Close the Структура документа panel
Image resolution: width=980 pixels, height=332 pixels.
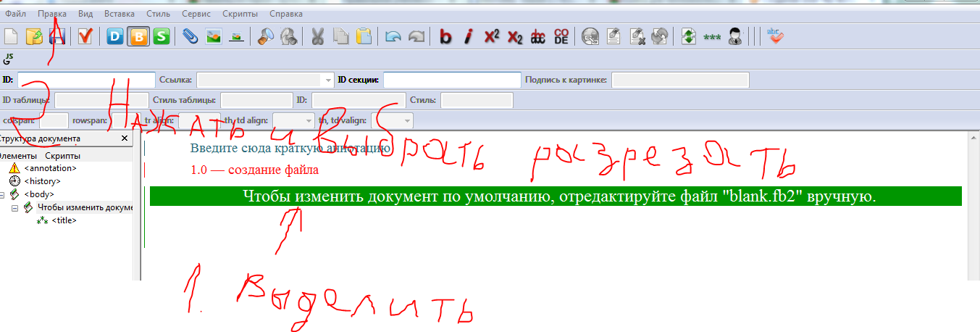(124, 138)
